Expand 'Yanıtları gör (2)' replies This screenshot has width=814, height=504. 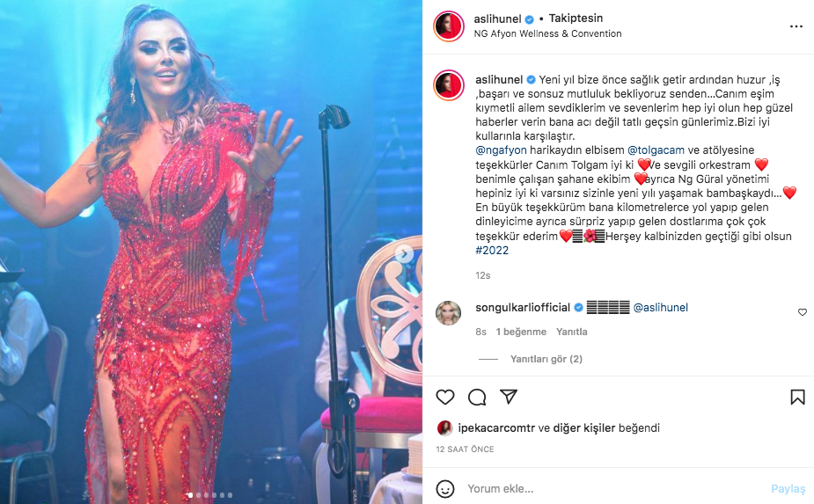point(546,359)
